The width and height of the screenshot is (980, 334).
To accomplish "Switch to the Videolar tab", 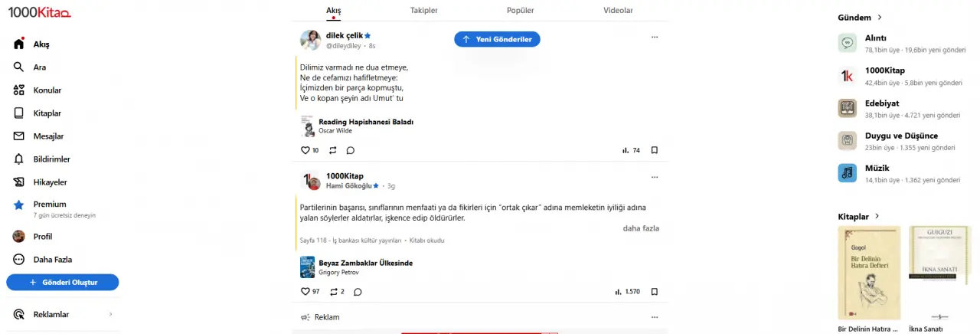I will pos(618,11).
